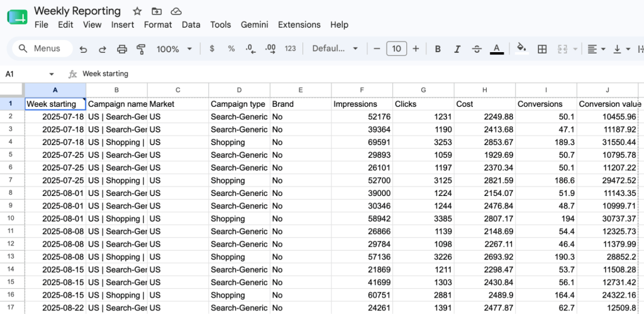Open the View menu
This screenshot has height=314, width=644.
click(x=92, y=24)
